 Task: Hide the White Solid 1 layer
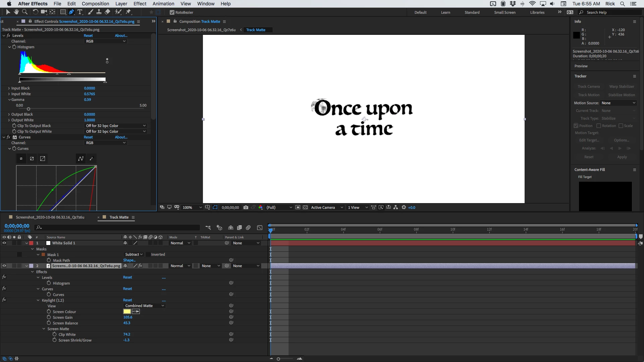(x=4, y=243)
